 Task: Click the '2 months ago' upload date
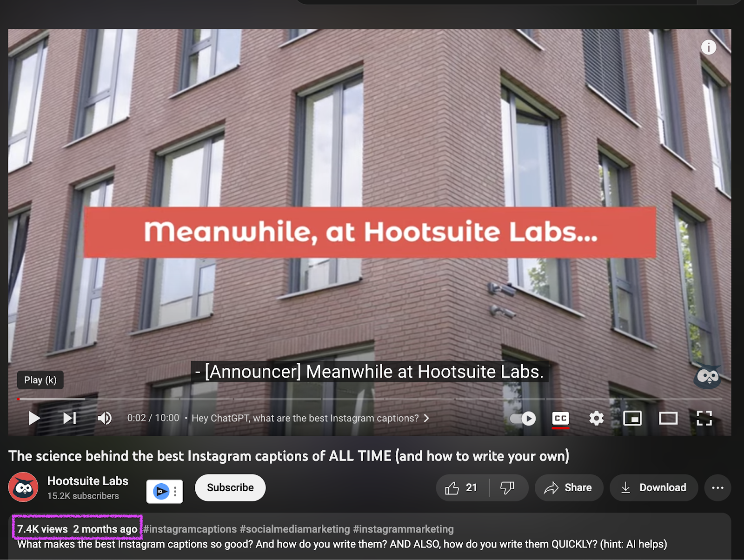105,529
